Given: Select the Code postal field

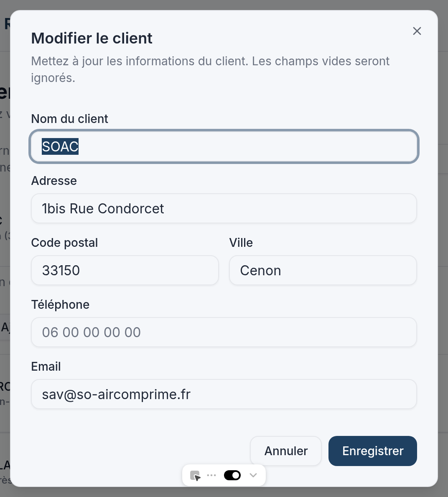Looking at the screenshot, I should pyautogui.click(x=125, y=270).
